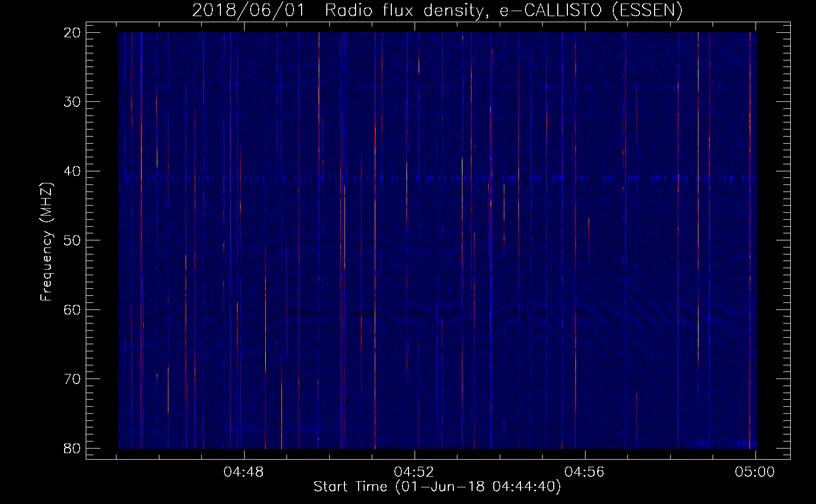Click the Start Time axis label

coord(437,487)
